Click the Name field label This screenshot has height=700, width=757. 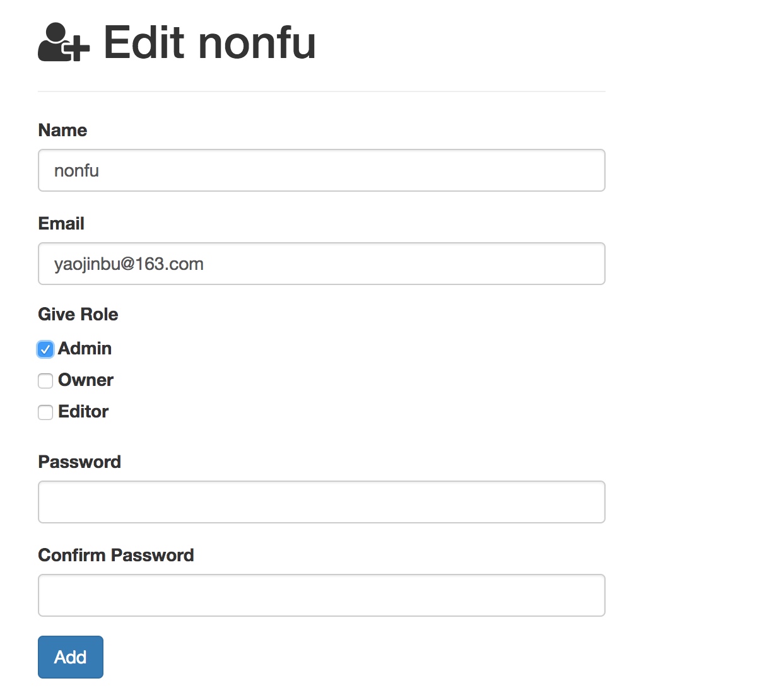(62, 130)
